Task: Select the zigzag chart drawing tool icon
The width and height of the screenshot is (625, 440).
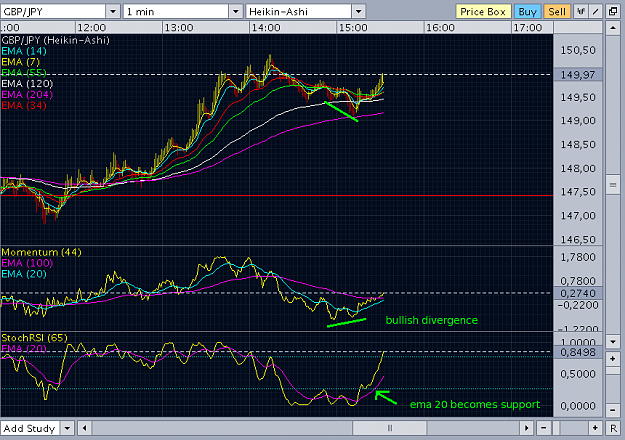Action: 581,12
